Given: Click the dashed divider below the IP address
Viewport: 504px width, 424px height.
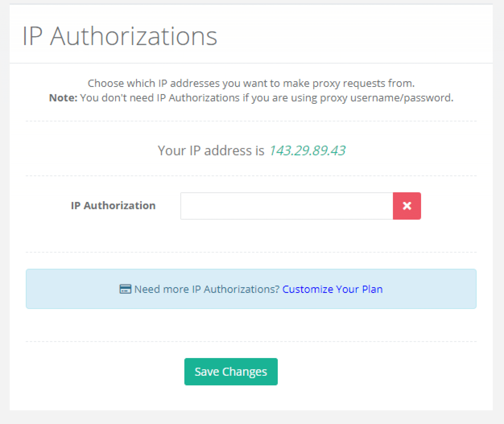Looking at the screenshot, I should point(251,176).
